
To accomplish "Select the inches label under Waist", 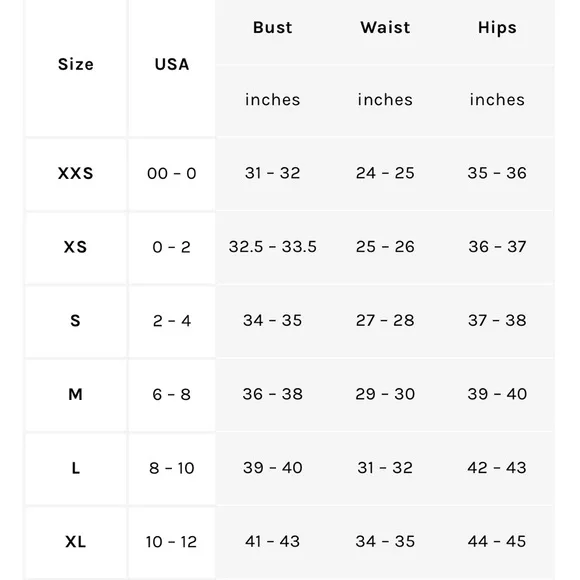I will (385, 100).
